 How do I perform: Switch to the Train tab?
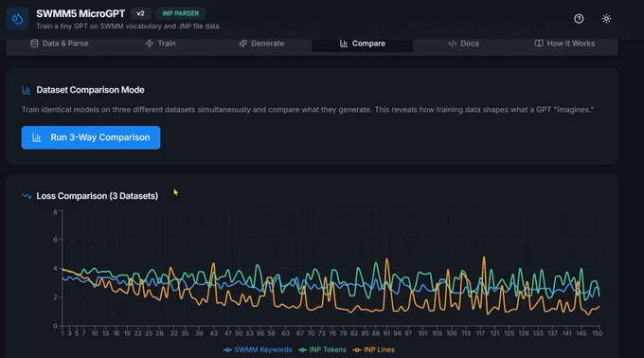(161, 44)
